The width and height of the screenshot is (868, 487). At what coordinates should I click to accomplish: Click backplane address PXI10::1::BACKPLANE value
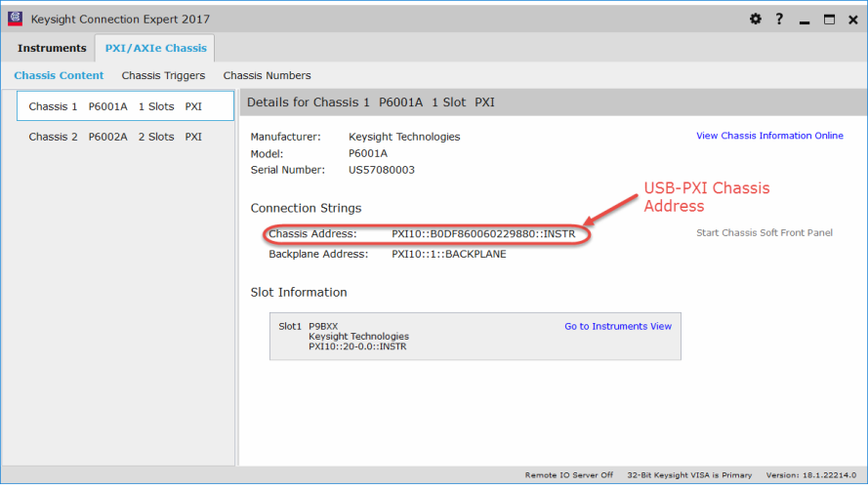tap(448, 254)
